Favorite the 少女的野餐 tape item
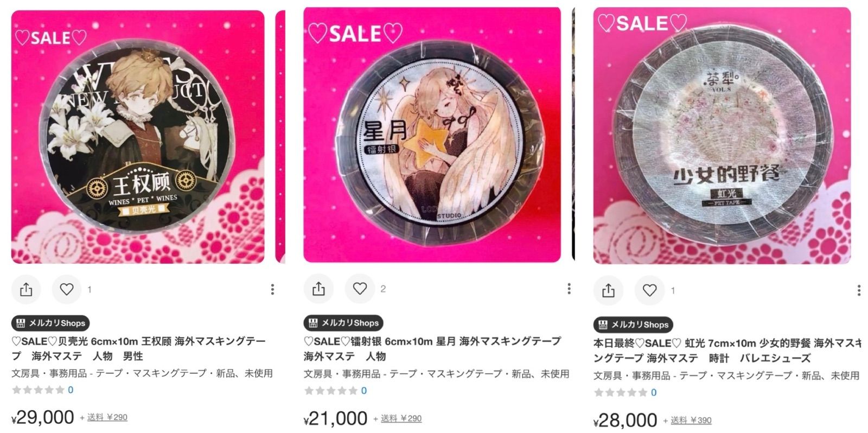 coord(650,291)
